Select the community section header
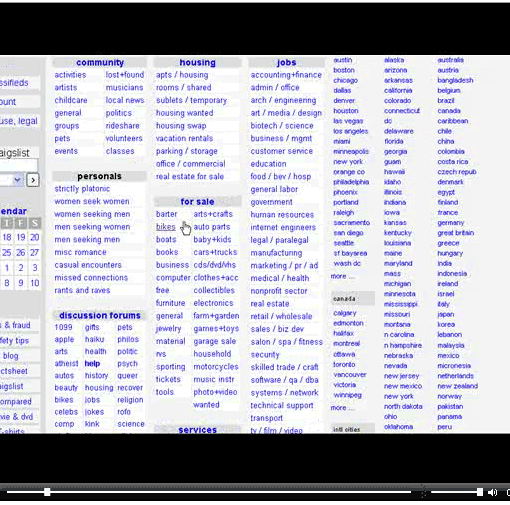510x505 pixels. pos(100,62)
